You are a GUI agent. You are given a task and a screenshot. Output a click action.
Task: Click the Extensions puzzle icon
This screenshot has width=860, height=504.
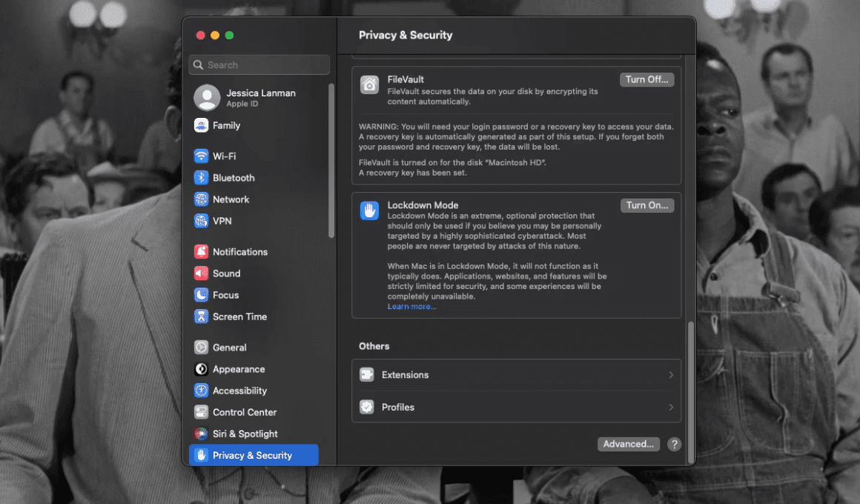click(x=367, y=374)
